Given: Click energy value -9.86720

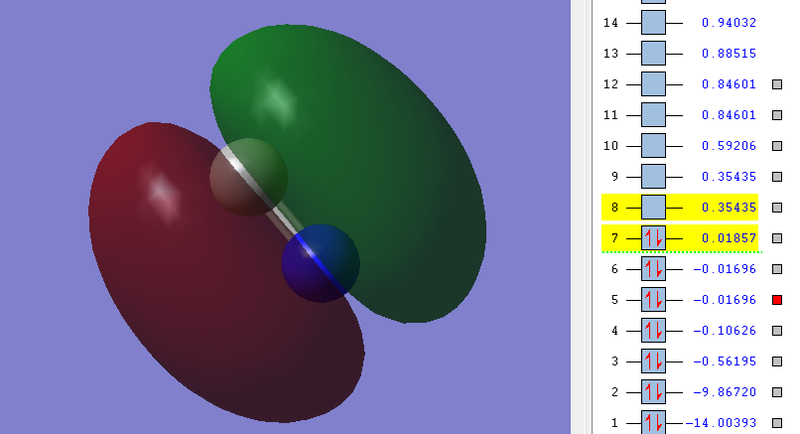Looking at the screenshot, I should pyautogui.click(x=724, y=392).
